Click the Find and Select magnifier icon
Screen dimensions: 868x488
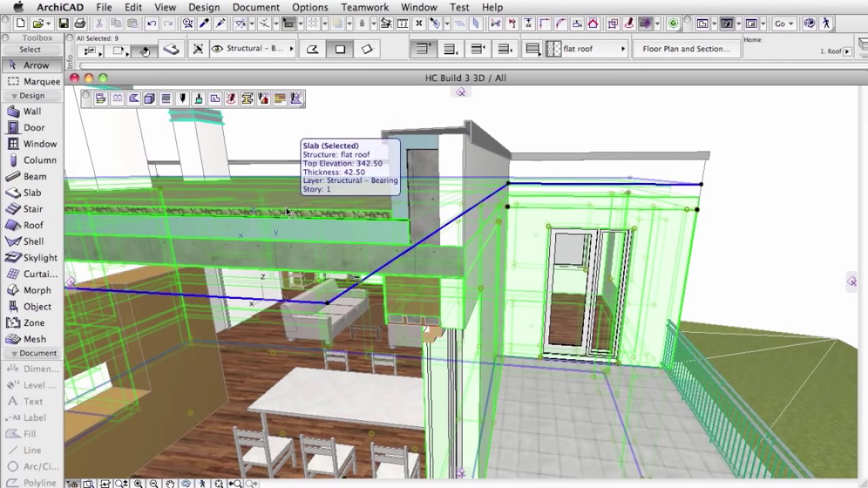pyautogui.click(x=188, y=24)
